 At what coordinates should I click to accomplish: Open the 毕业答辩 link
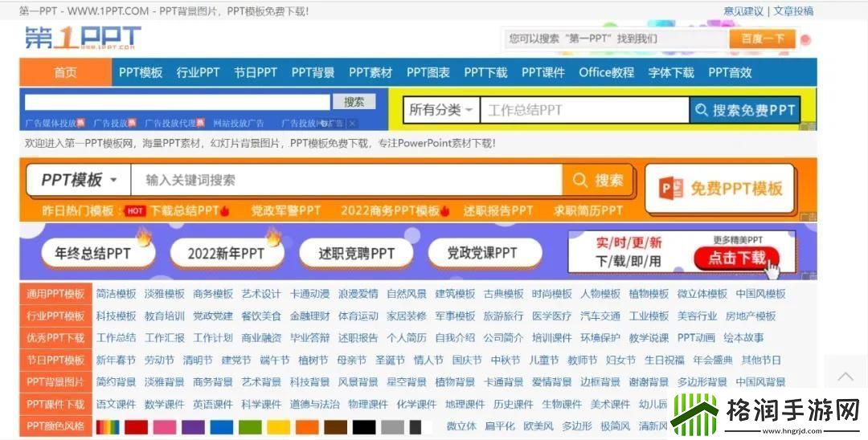coord(309,338)
